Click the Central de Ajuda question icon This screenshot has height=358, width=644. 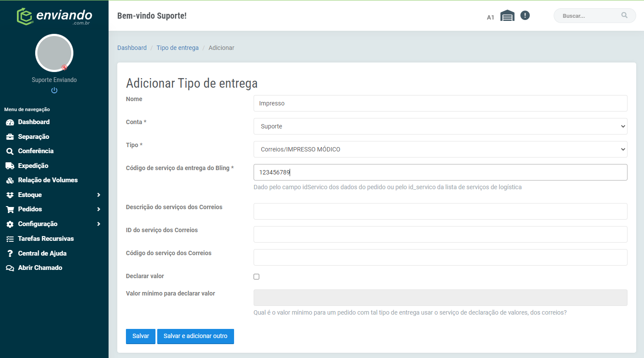pyautogui.click(x=10, y=253)
